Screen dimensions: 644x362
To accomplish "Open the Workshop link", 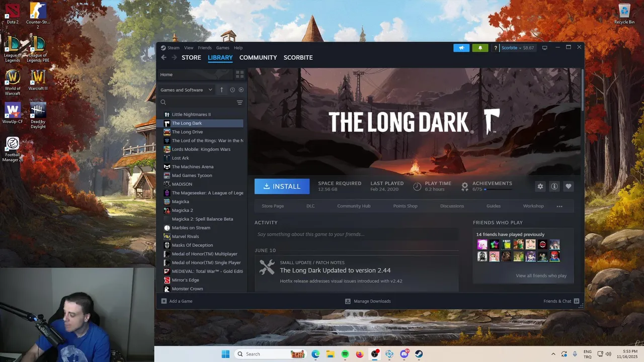I will pyautogui.click(x=533, y=206).
